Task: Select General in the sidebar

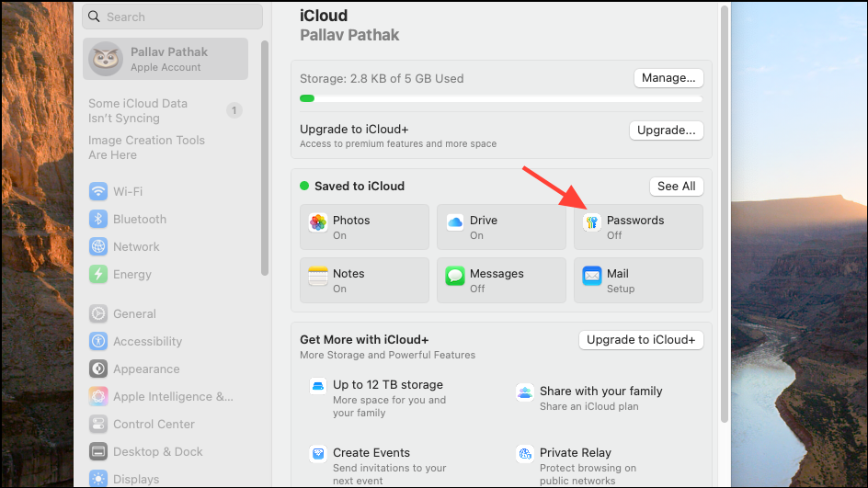Action: click(x=134, y=313)
